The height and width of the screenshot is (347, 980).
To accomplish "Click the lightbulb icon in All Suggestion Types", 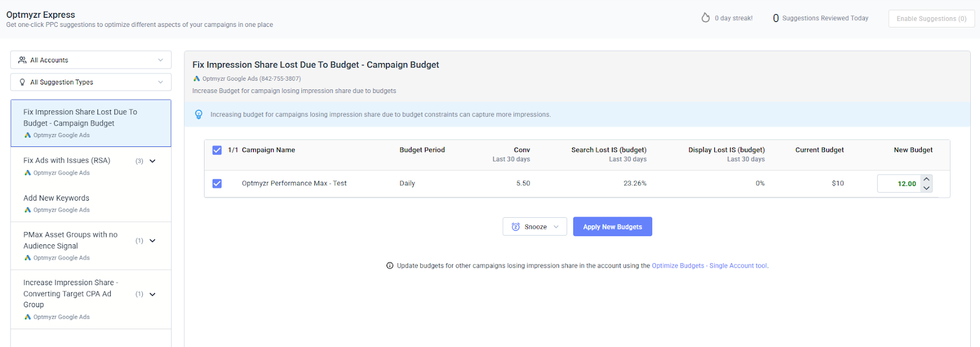I will [23, 82].
